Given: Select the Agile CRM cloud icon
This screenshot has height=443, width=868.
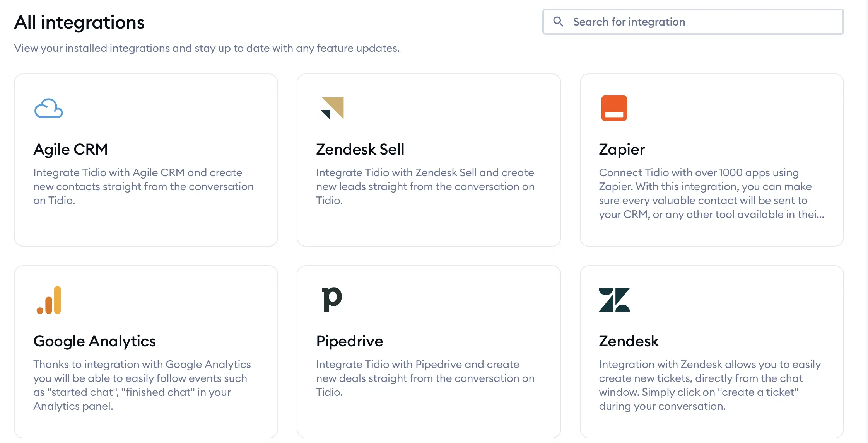Looking at the screenshot, I should (48, 109).
